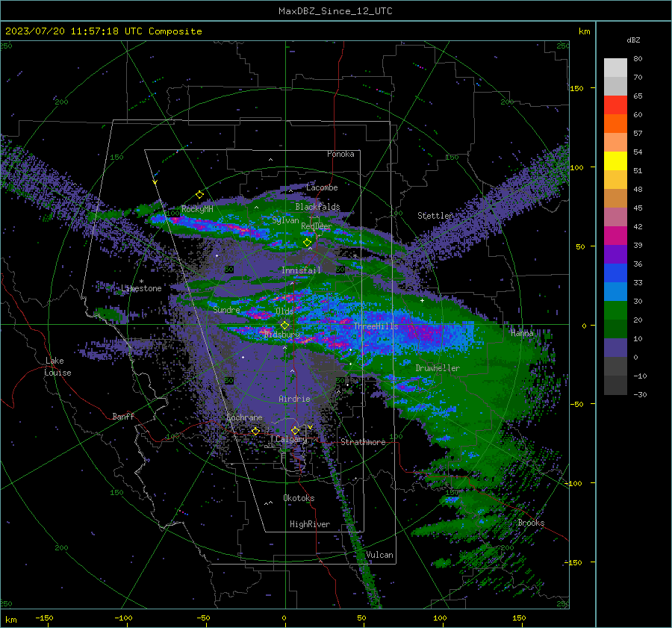Click the 2023/07/20 11:57:18 UTC Composite timestamp

103,31
